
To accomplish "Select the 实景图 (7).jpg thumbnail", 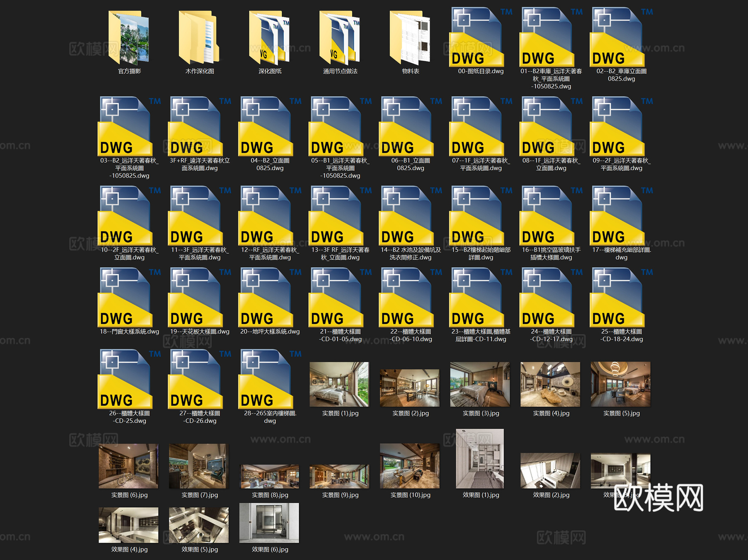I will tap(199, 466).
